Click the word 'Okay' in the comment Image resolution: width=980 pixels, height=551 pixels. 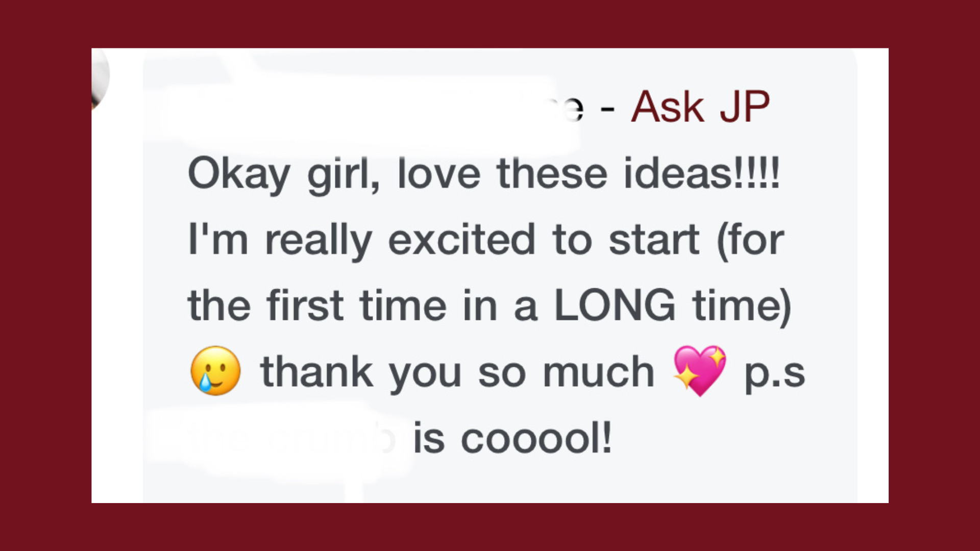pyautogui.click(x=239, y=174)
